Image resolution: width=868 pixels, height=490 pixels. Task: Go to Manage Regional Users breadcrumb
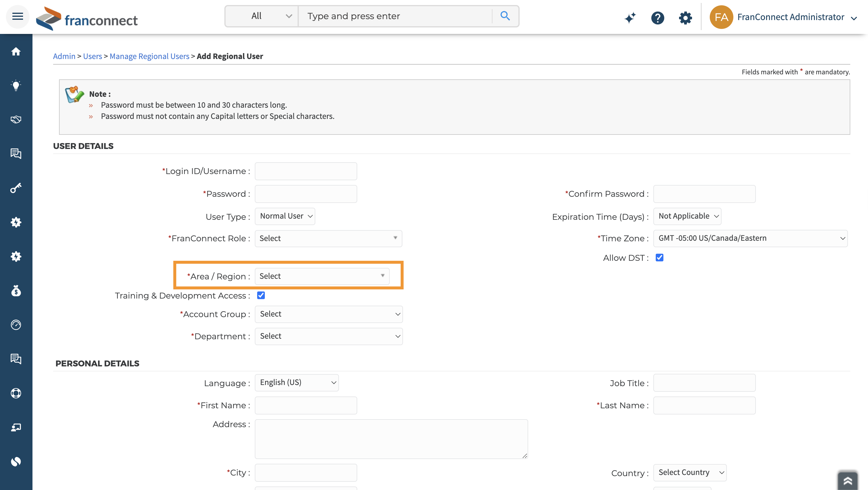click(x=149, y=56)
